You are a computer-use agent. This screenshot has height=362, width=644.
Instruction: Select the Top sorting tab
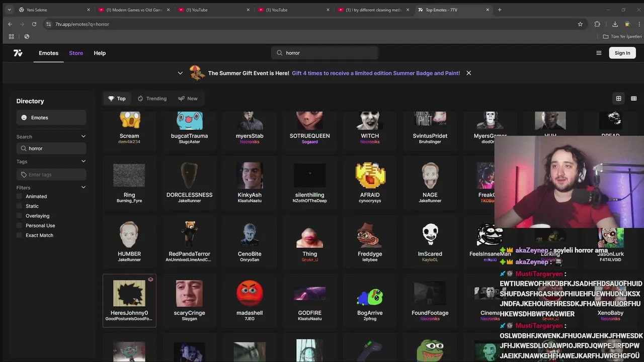(x=117, y=99)
